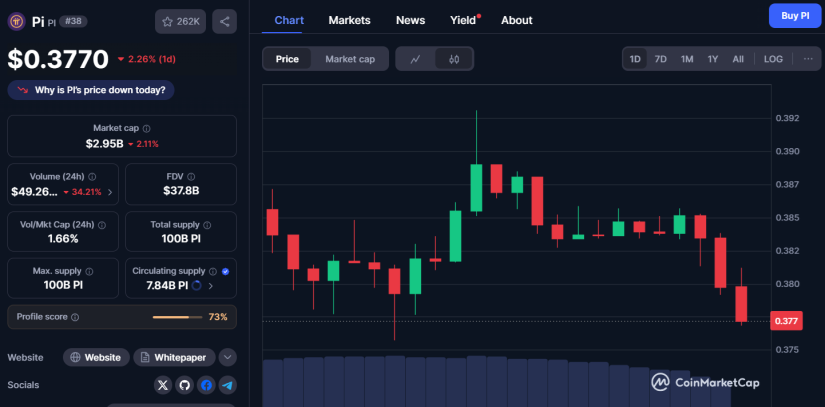The image size is (825, 407).
Task: Click the Profile score progress bar
Action: 177,317
